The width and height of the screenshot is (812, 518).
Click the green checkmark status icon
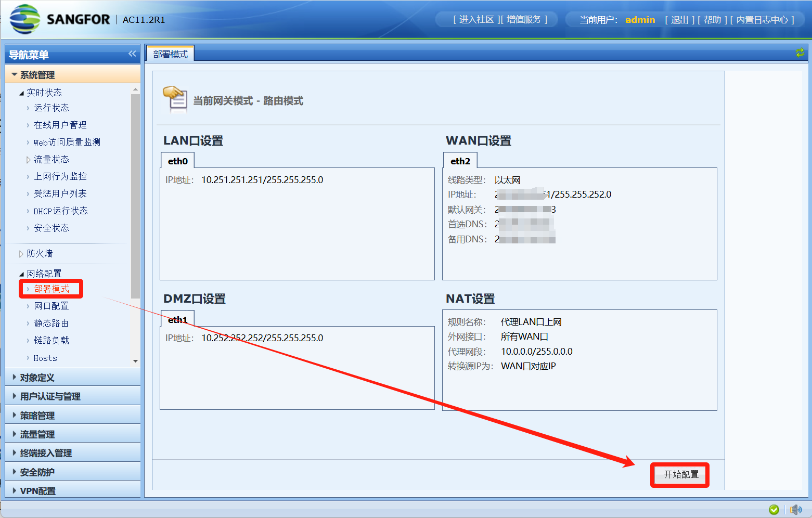[x=774, y=509]
